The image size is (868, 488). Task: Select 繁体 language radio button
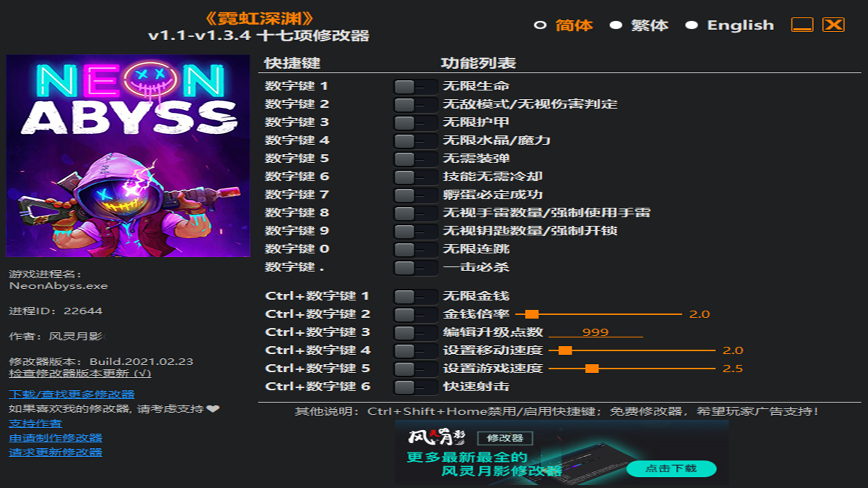(x=615, y=25)
